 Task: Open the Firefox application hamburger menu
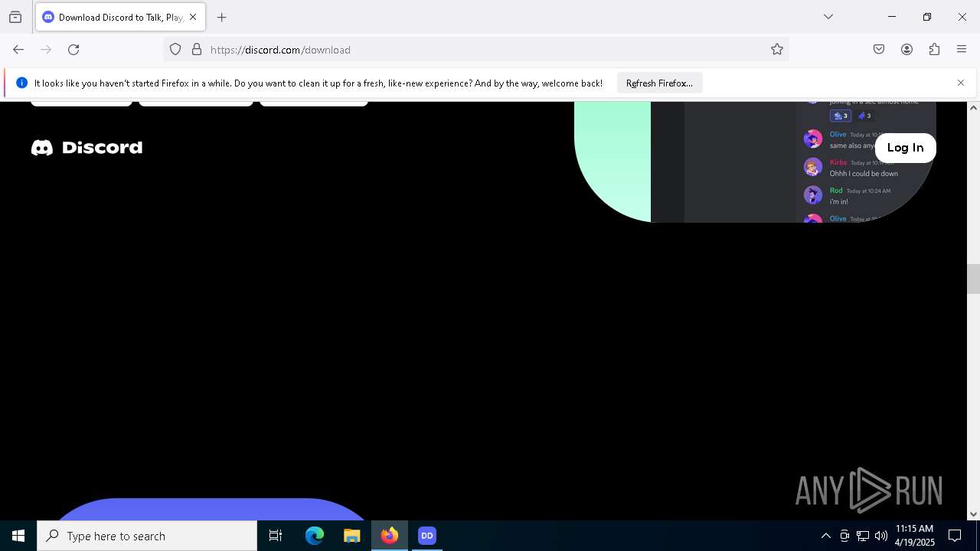coord(962,50)
